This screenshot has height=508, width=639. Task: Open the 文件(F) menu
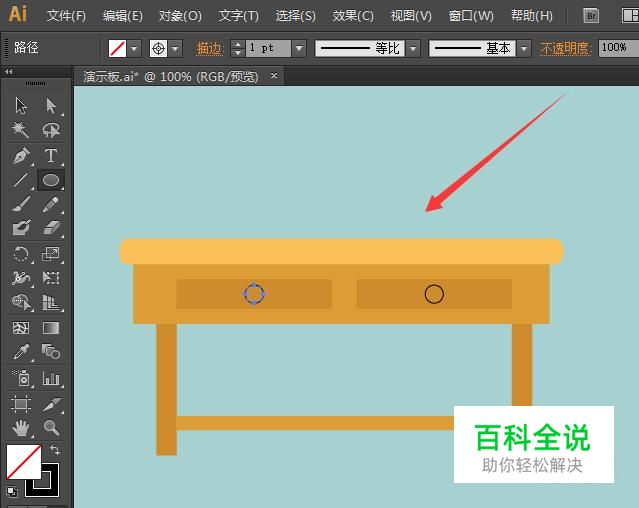[x=66, y=16]
